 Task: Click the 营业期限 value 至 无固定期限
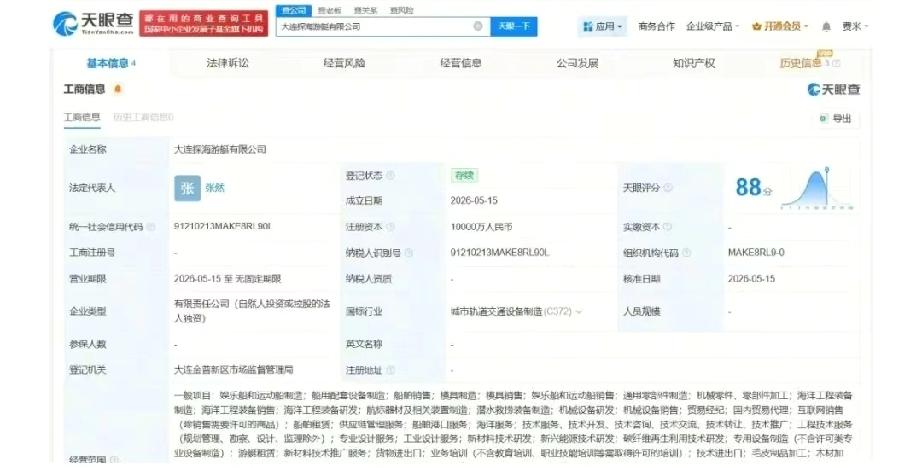tap(228, 279)
